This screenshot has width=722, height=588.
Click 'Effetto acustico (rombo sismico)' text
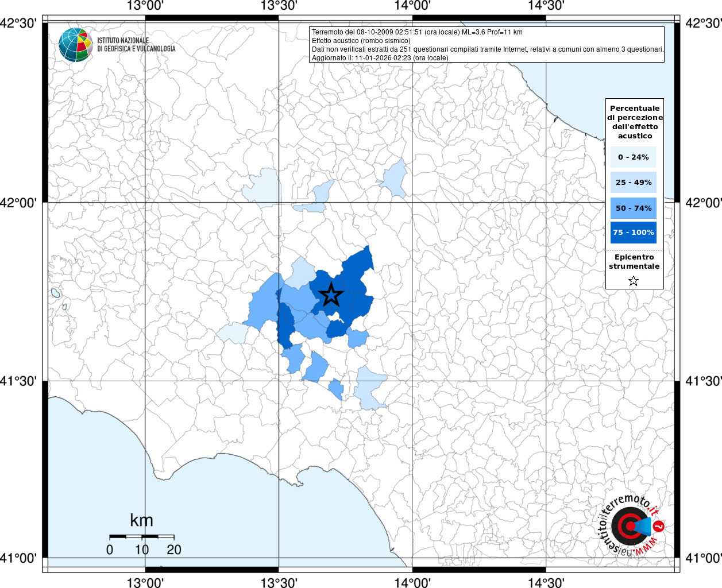pos(361,41)
